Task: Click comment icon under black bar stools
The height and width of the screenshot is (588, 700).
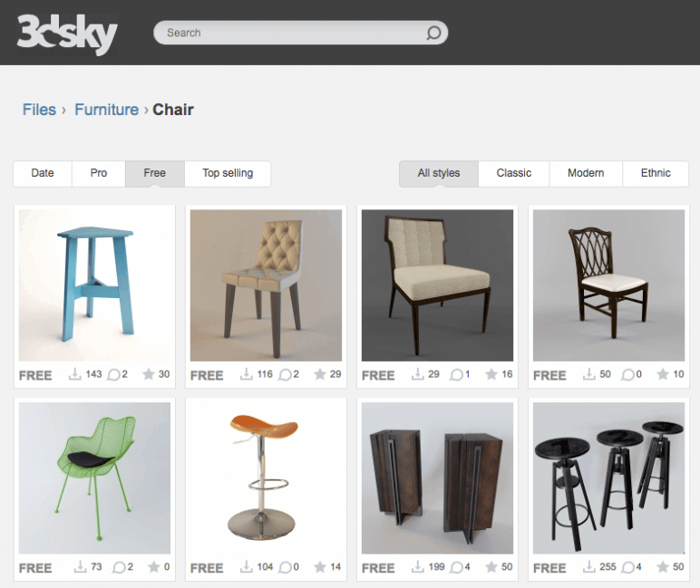Action: coord(627,567)
